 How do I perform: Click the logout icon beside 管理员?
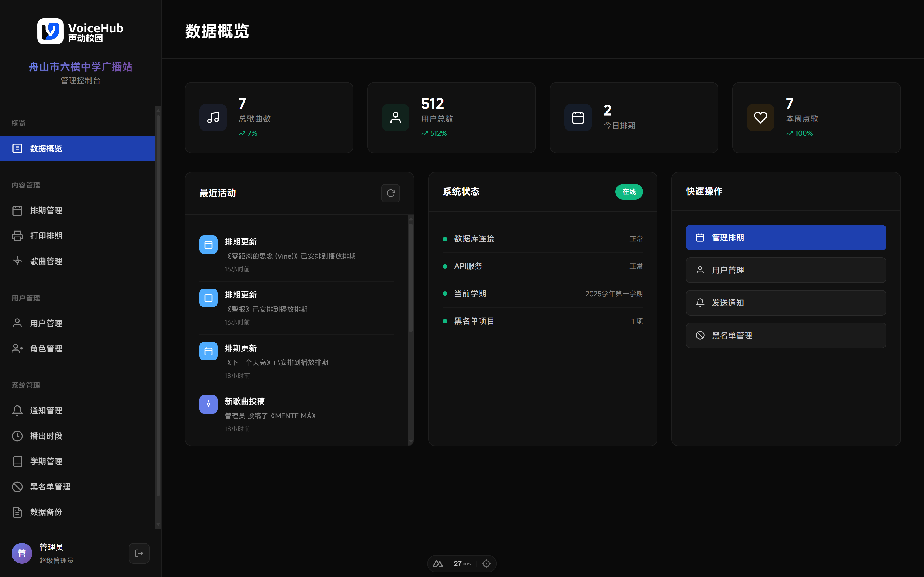click(x=139, y=553)
